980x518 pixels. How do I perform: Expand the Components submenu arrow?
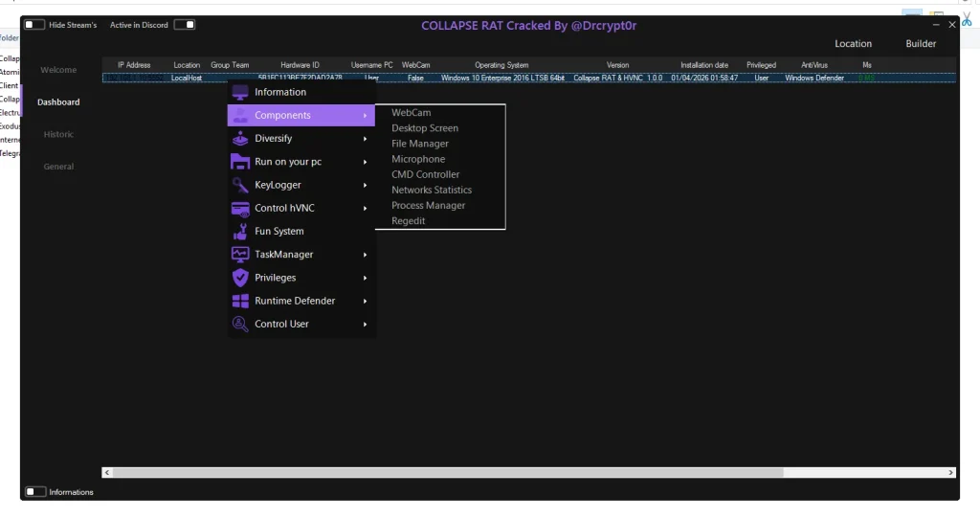click(366, 116)
